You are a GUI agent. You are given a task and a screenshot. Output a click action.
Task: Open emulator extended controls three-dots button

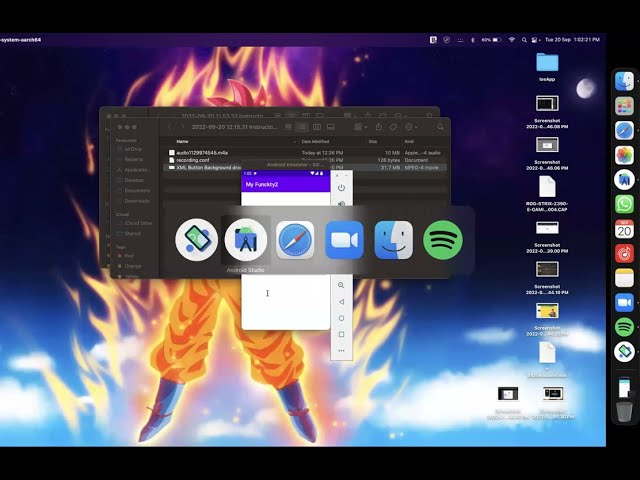(x=341, y=351)
